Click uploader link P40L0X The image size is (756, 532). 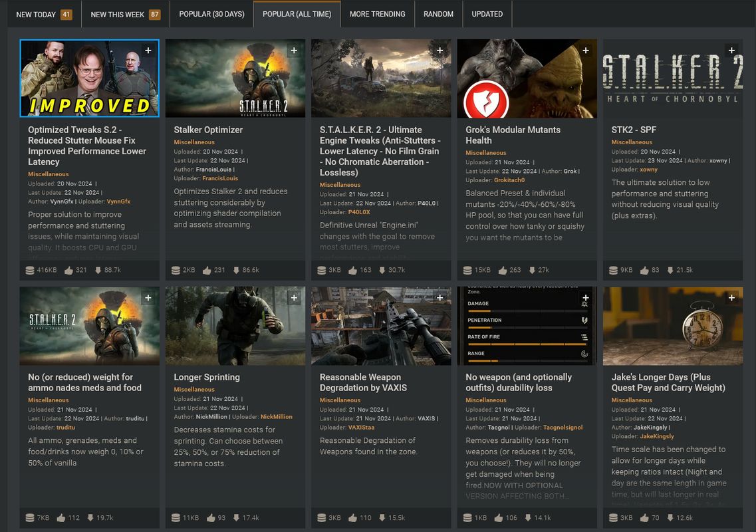click(x=359, y=212)
